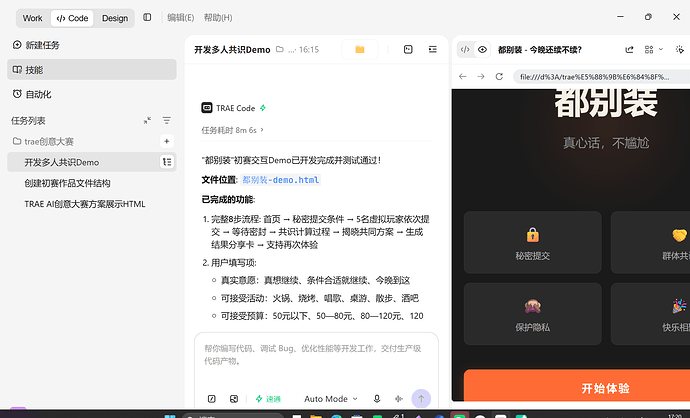Viewport: 690px width, 418px height.
Task: Open the terminal icon in chat header
Action: pyautogui.click(x=408, y=49)
